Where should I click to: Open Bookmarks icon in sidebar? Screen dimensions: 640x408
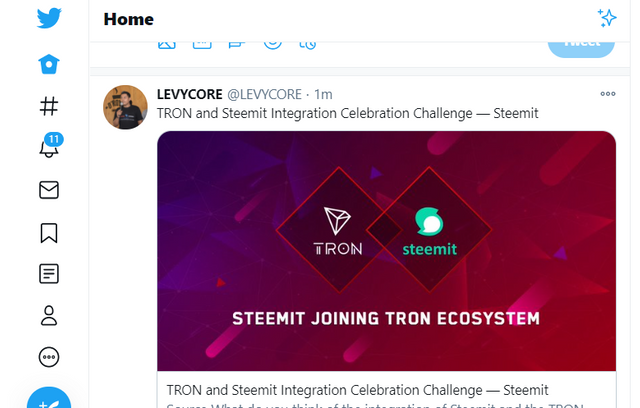coord(49,233)
